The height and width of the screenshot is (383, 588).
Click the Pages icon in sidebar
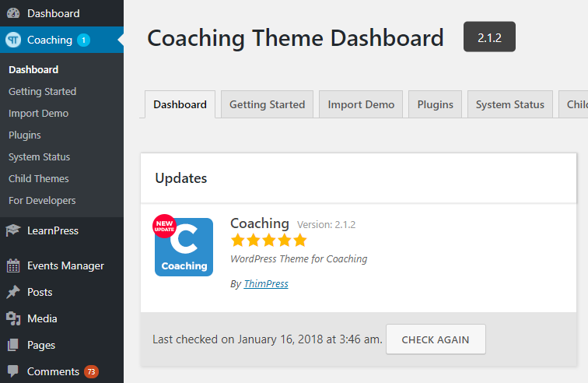(13, 345)
